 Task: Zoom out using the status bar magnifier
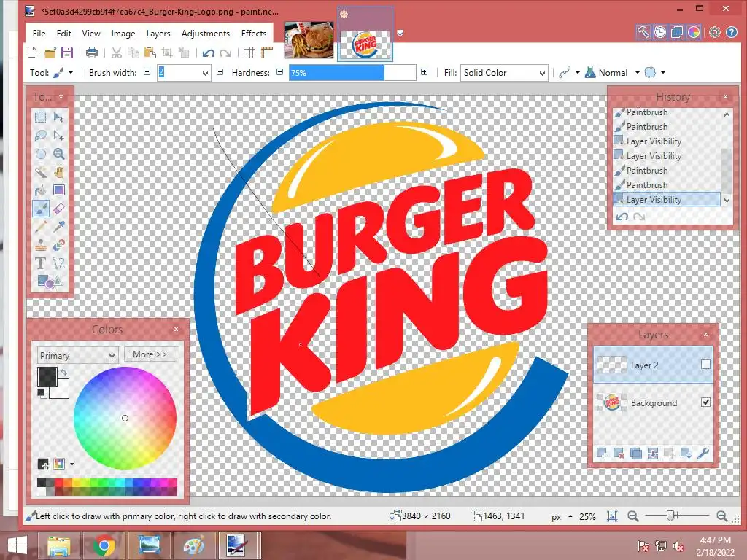coord(632,516)
